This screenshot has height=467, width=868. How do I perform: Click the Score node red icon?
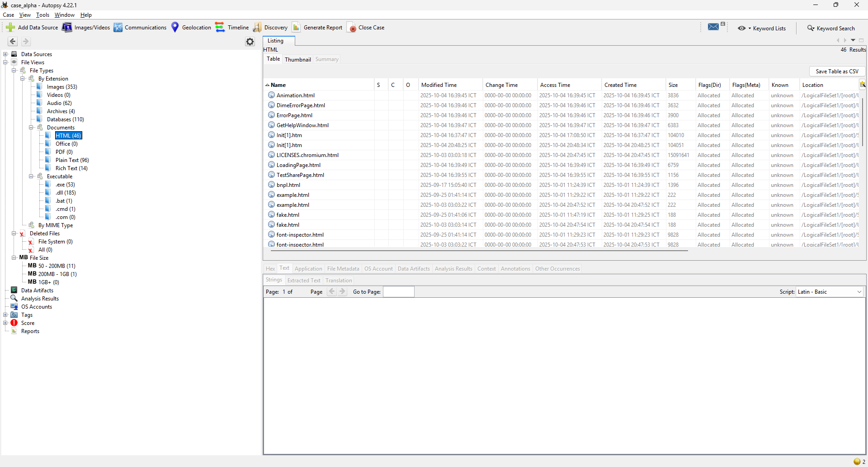[x=14, y=323]
